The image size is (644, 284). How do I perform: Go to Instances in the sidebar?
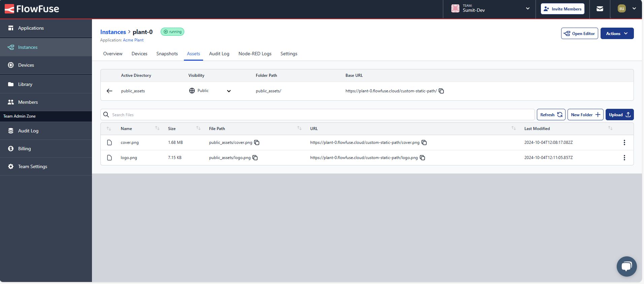point(46,47)
